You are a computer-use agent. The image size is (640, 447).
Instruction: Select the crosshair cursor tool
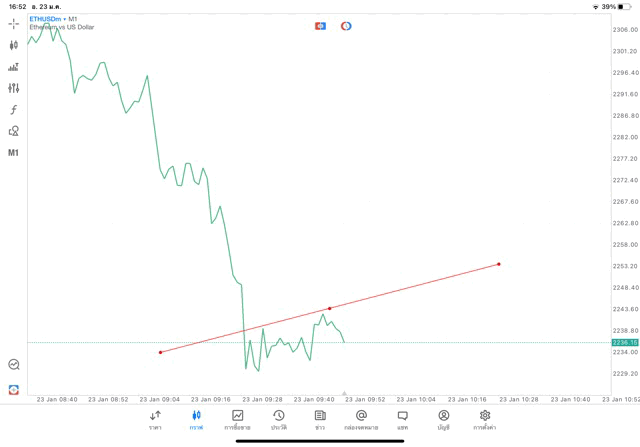coord(14,23)
